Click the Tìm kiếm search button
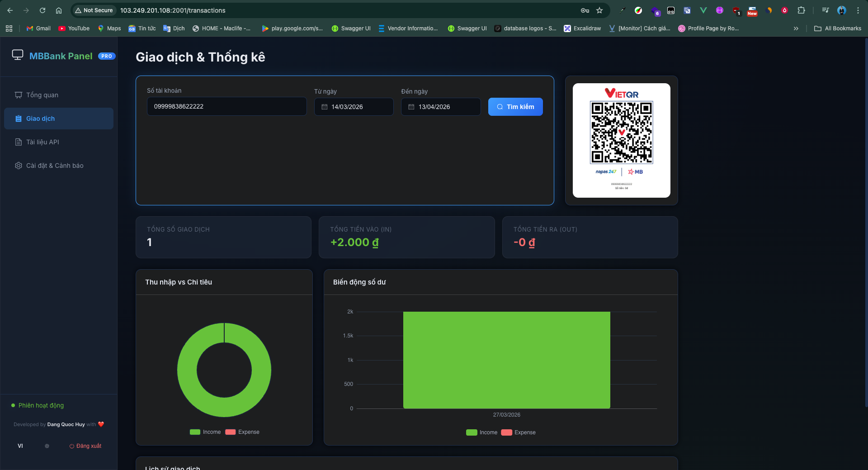868x470 pixels. [x=515, y=107]
